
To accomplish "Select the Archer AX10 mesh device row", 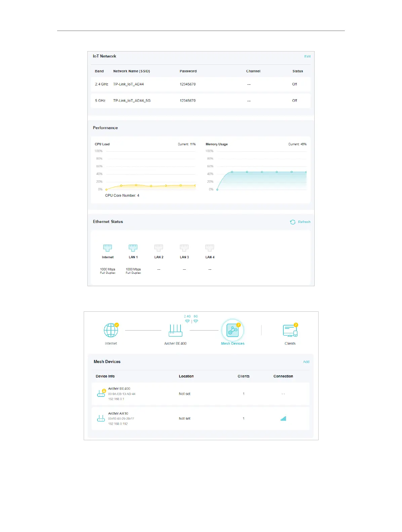I will pos(200,419).
